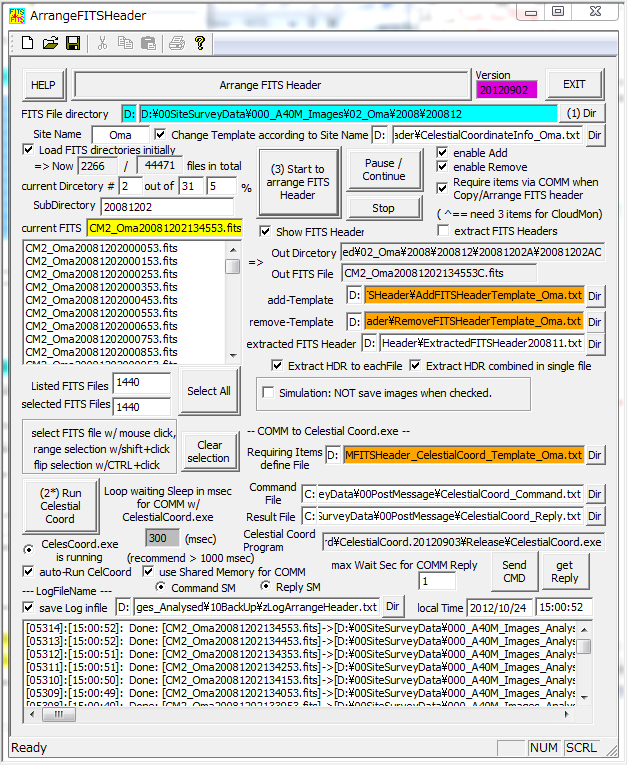Enable Simulation: NOT save images checkbox
Image resolution: width=627 pixels, height=765 pixels.
(268, 393)
